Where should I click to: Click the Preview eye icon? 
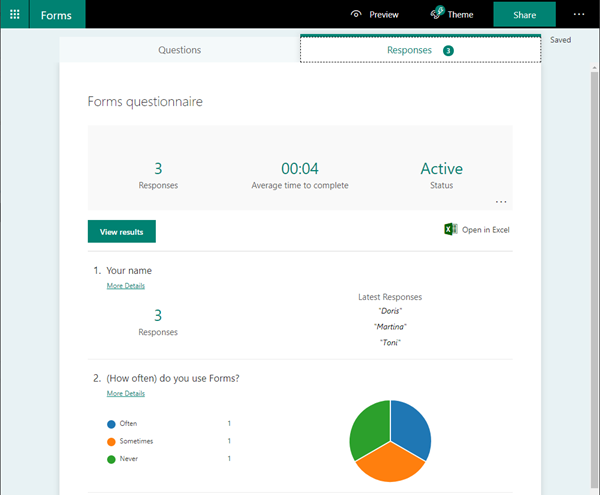(356, 14)
